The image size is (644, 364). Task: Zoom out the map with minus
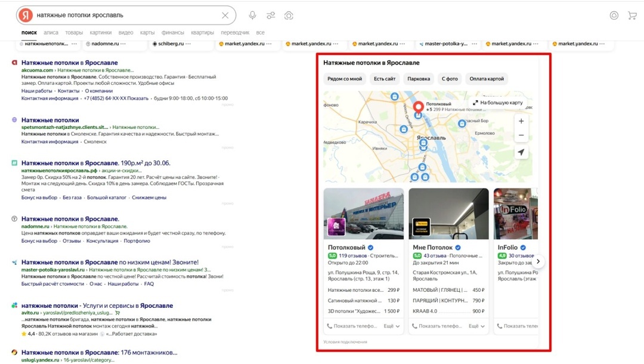pos(521,135)
